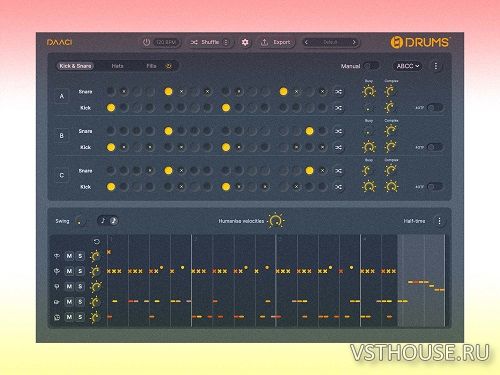
Task: Select the section C button
Action: coord(62,175)
